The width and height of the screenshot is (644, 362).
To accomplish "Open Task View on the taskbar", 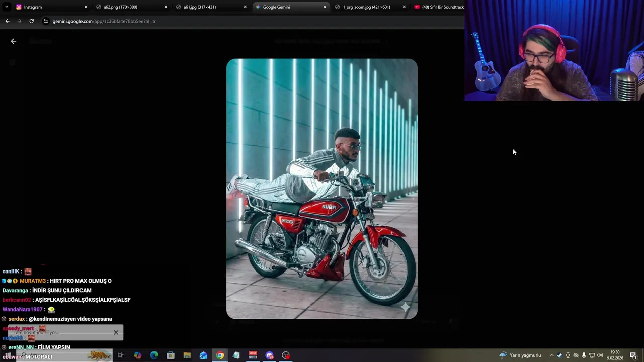I will pos(121,355).
